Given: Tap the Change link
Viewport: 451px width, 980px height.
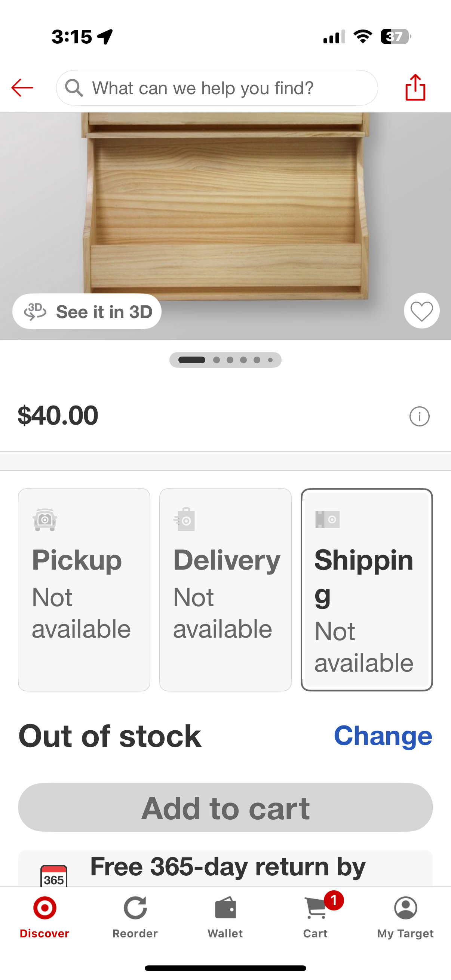Looking at the screenshot, I should pos(383,736).
